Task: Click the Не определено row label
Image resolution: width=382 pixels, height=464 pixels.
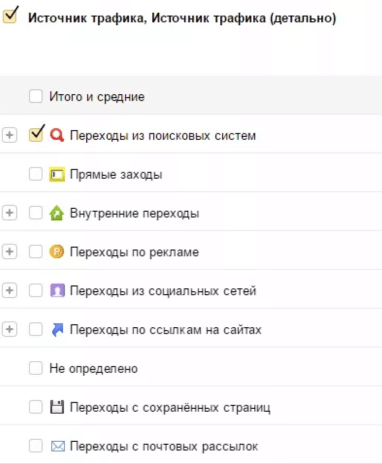Action: (93, 369)
